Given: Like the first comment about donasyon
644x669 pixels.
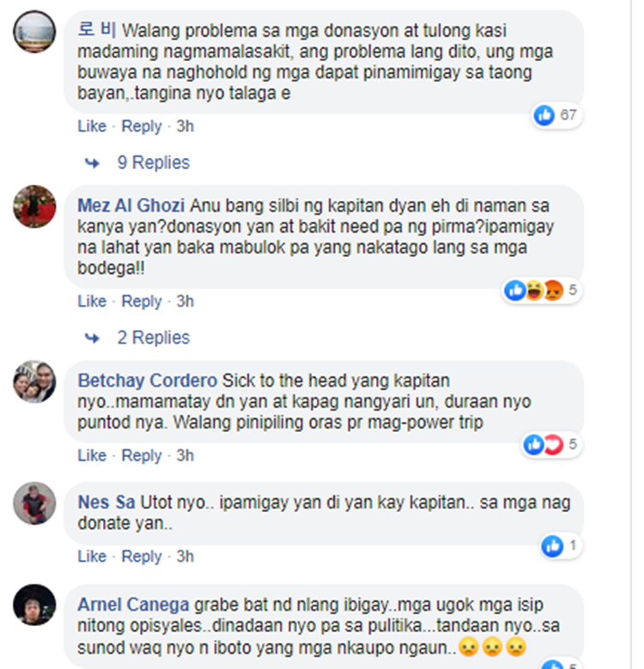Looking at the screenshot, I should pyautogui.click(x=92, y=126).
